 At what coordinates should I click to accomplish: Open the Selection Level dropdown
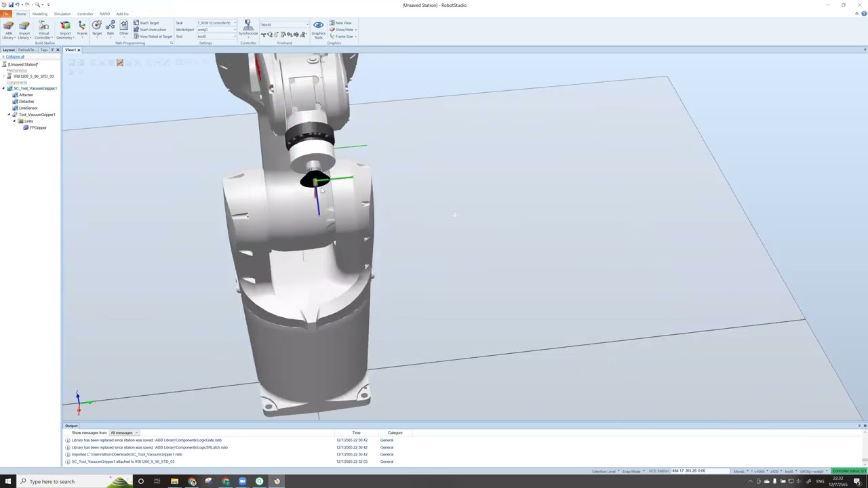[605, 471]
